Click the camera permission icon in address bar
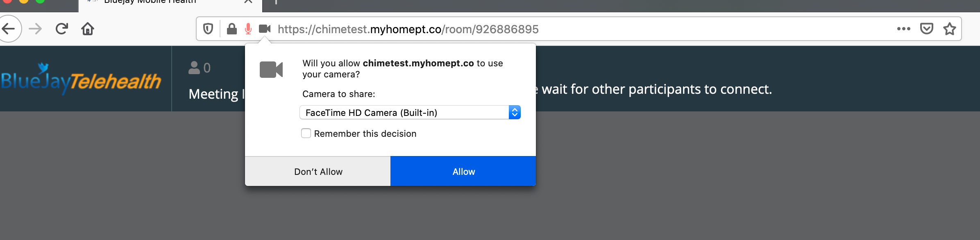 point(264,29)
